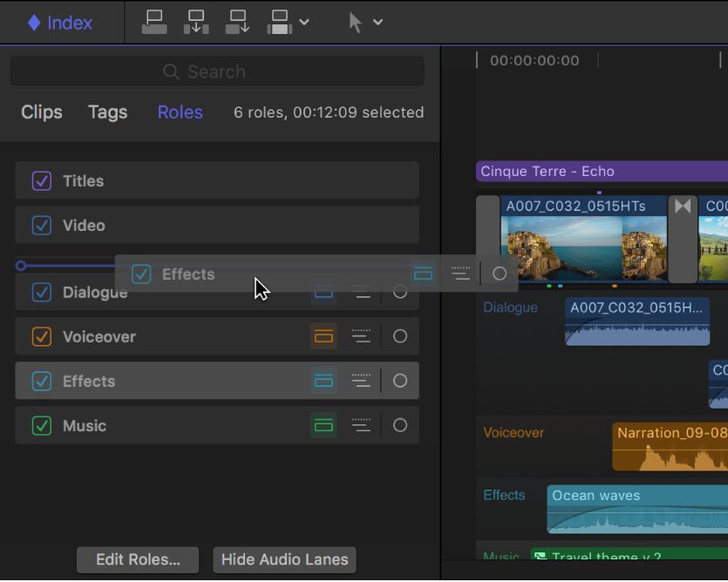Screen dimensions: 728x582
Task: Click the Edit Roles button
Action: pos(138,559)
